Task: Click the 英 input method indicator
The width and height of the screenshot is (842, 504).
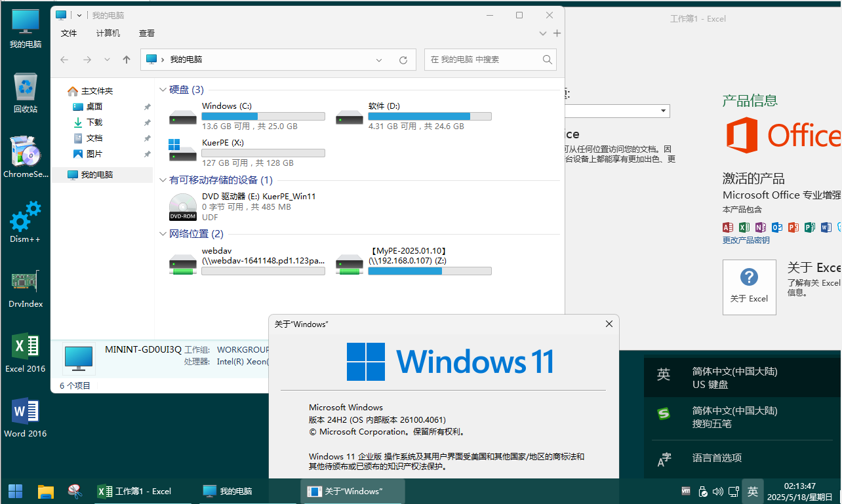Action: click(753, 491)
